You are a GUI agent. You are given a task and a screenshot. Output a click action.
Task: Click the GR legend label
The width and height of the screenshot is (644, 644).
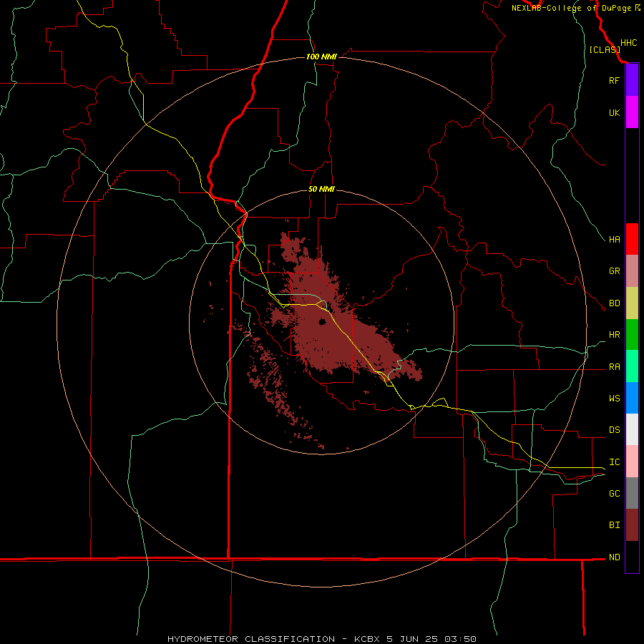pos(614,271)
